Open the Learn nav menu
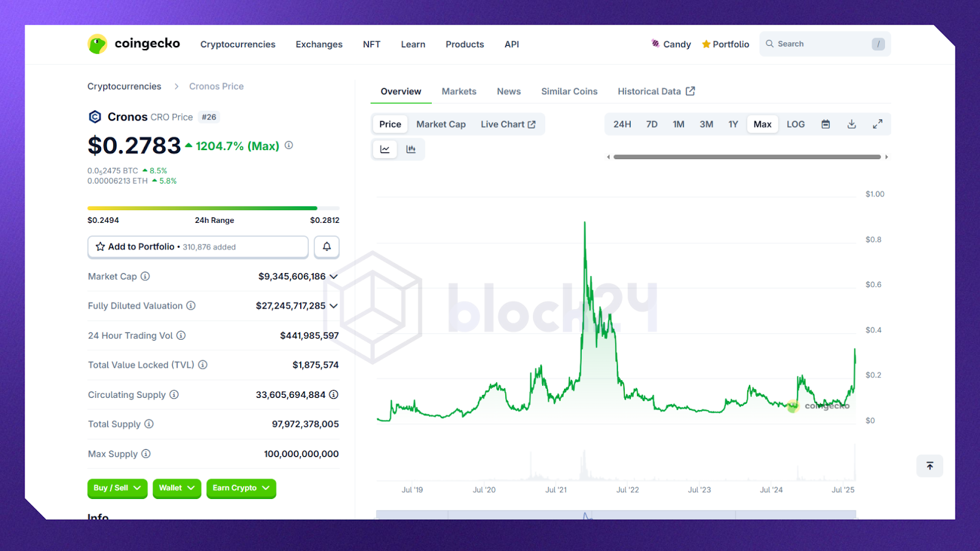This screenshot has width=980, height=551. pos(413,44)
